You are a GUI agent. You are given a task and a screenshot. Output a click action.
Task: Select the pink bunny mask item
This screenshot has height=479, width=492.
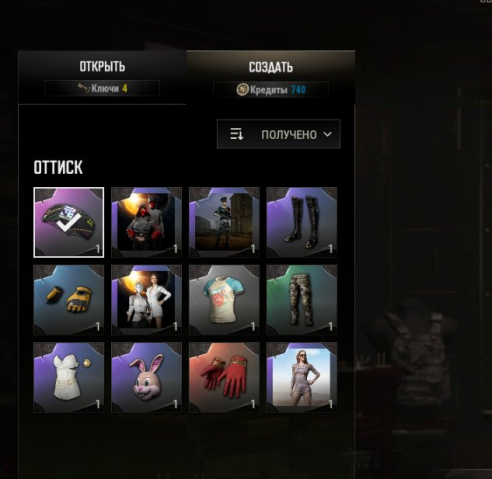click(x=146, y=377)
